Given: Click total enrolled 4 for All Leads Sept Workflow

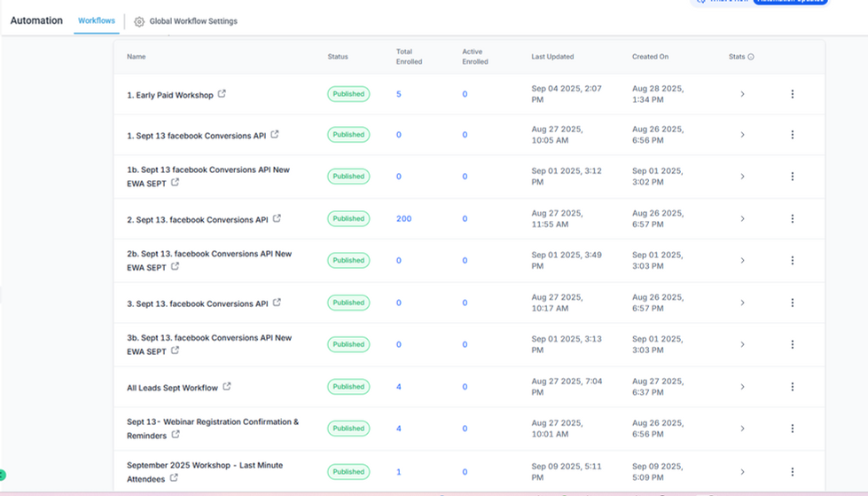Looking at the screenshot, I should tap(399, 387).
